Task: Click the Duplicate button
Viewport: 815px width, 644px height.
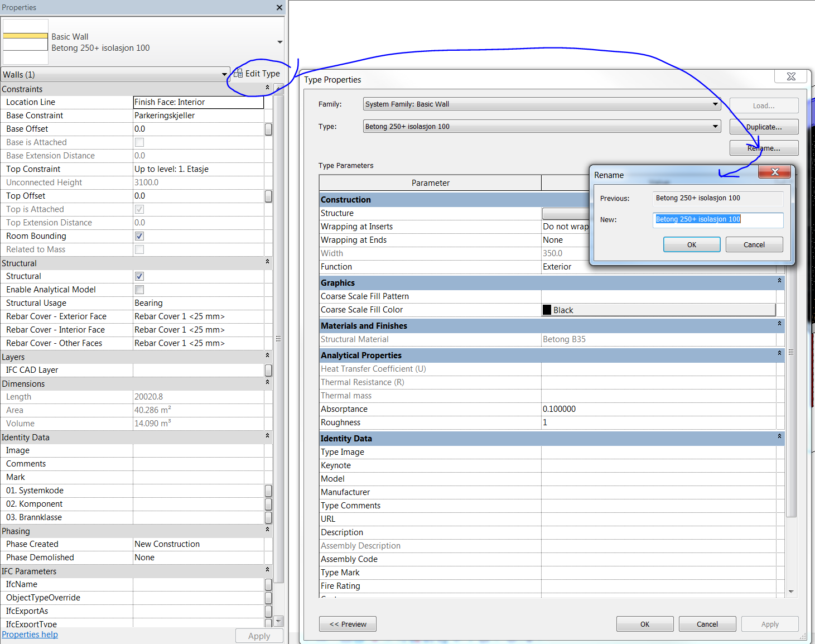Action: 764,127
